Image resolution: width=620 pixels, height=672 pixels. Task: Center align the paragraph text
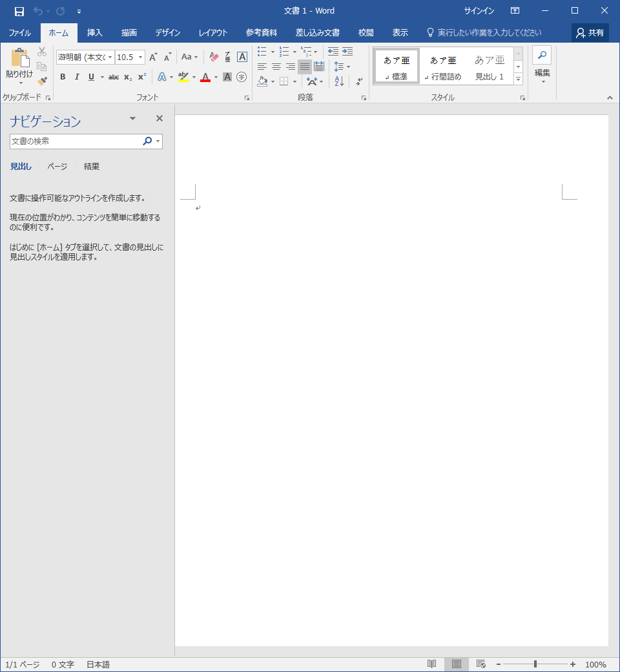point(276,67)
